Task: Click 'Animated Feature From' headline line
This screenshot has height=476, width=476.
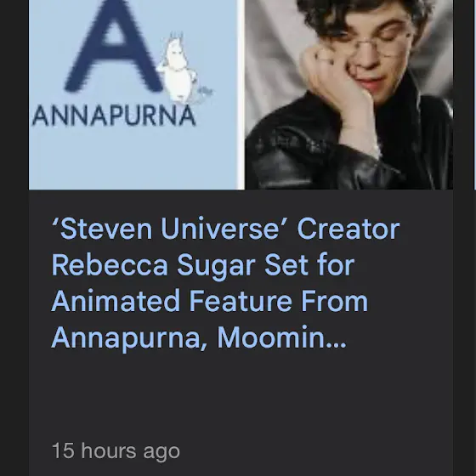Action: (x=209, y=301)
